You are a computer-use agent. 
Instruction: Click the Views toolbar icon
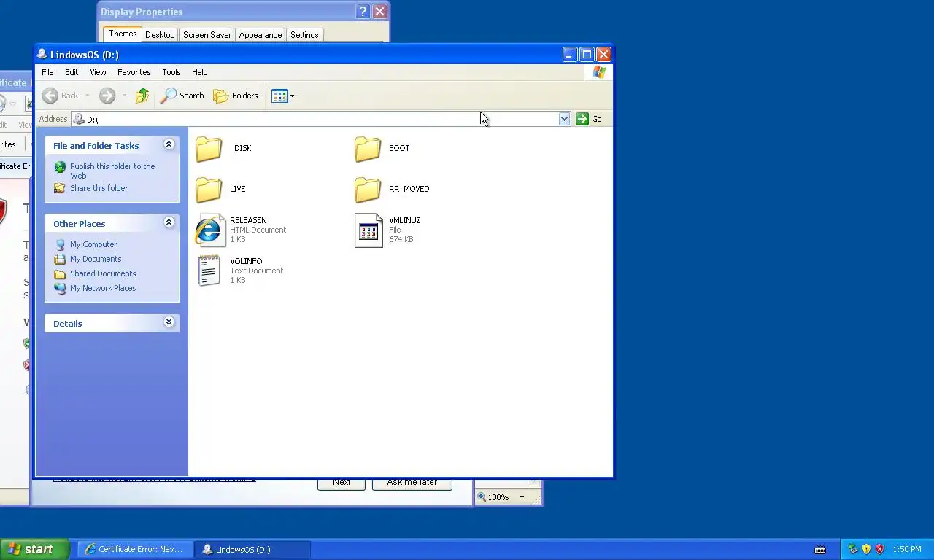coord(279,96)
